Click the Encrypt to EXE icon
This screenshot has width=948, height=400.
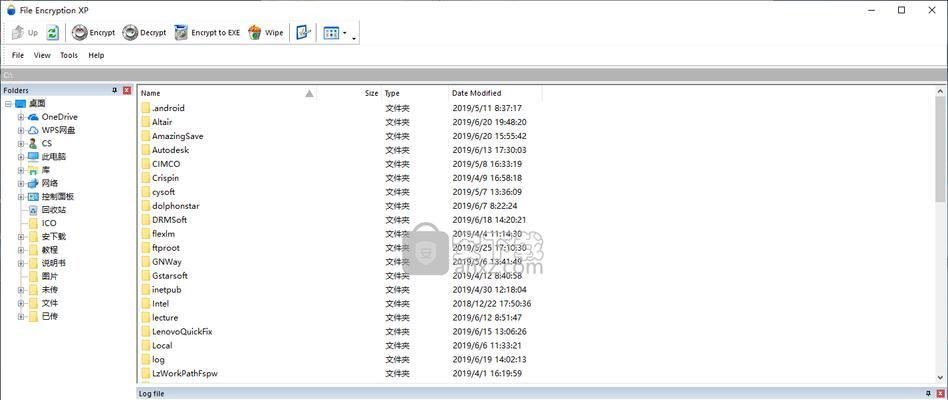[181, 33]
